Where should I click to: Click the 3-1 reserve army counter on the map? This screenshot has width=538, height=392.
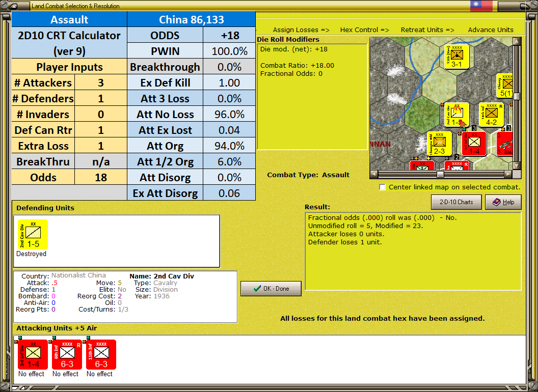(x=456, y=57)
